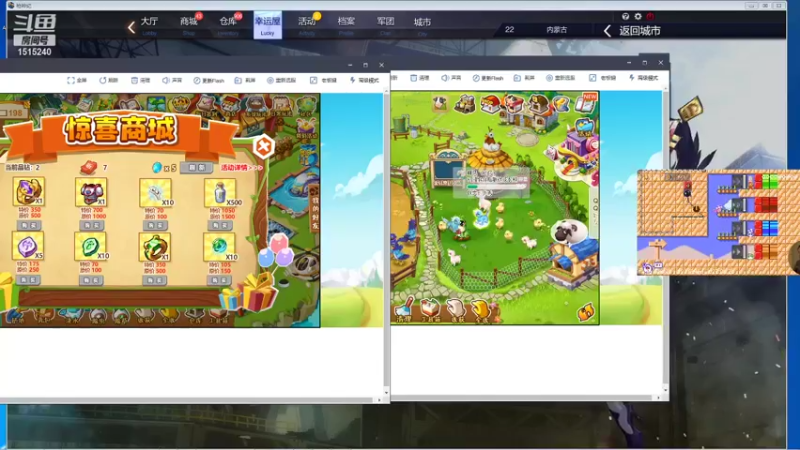This screenshot has width=800, height=450.
Task: Click 活动 crown icon in farm
Action: [x=585, y=128]
